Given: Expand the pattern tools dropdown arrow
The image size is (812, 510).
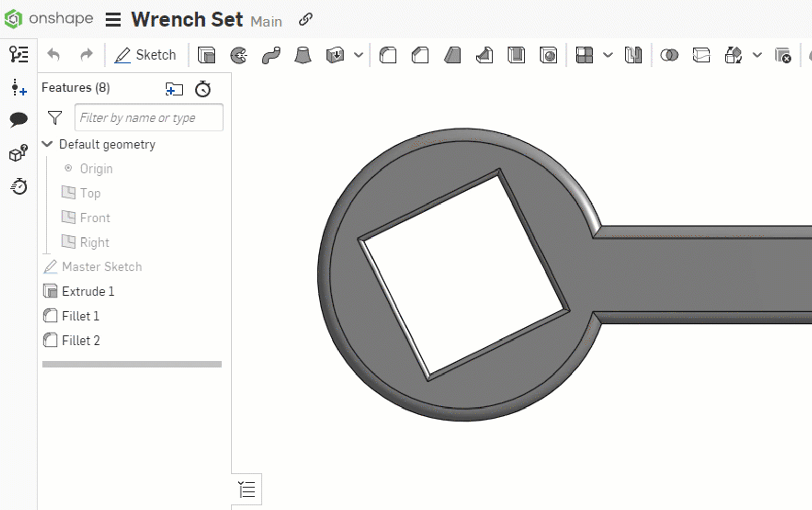Looking at the screenshot, I should [x=607, y=55].
